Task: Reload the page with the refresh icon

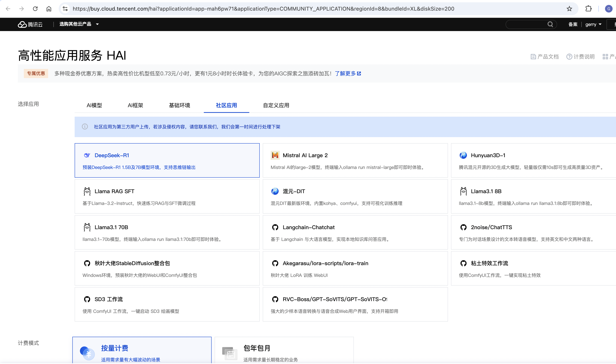Action: tap(35, 9)
